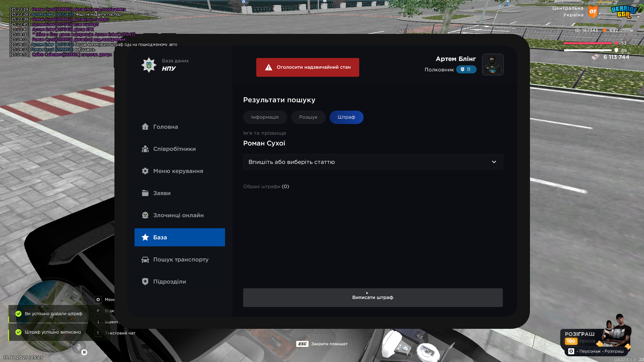Click 'Оголосити надзвичайний стан' button
The width and height of the screenshot is (644, 362).
(x=307, y=67)
